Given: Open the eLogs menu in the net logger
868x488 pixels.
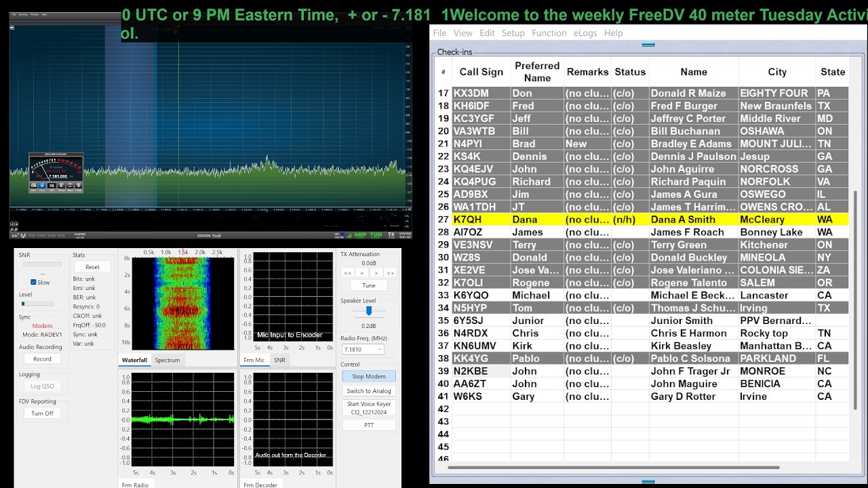Looking at the screenshot, I should click(x=585, y=33).
